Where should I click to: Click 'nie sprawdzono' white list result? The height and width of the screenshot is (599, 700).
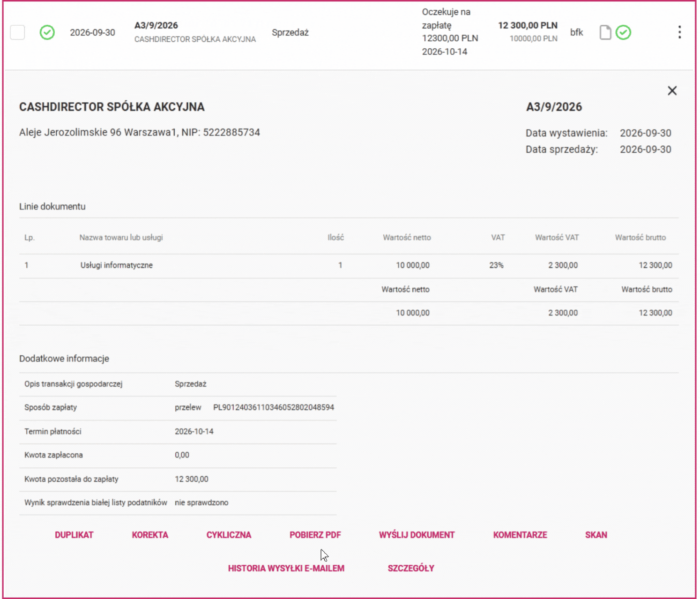[201, 502]
